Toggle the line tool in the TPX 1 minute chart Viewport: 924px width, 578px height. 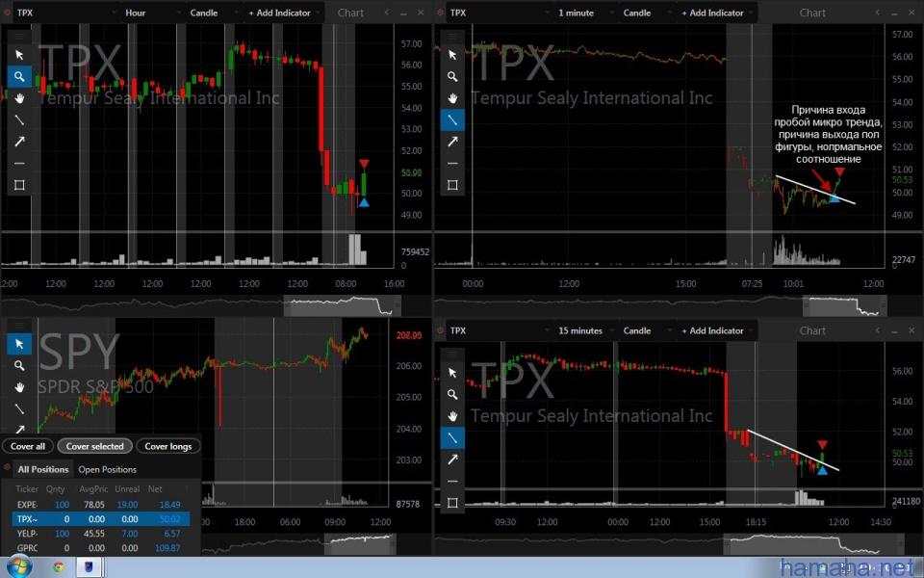pyautogui.click(x=452, y=119)
